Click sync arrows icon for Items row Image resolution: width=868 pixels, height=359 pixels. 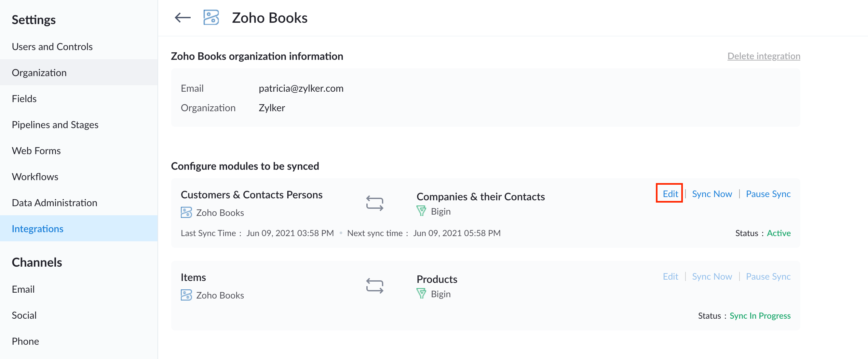click(x=374, y=286)
